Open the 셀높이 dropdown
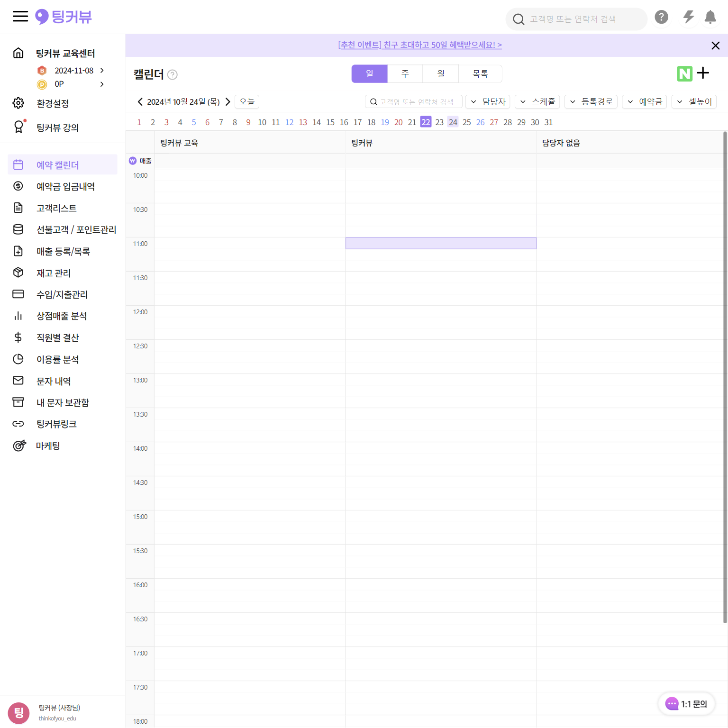 [x=694, y=102]
